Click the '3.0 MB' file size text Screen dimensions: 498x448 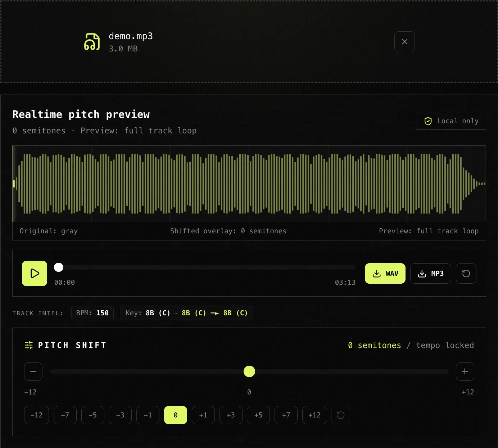(x=123, y=49)
